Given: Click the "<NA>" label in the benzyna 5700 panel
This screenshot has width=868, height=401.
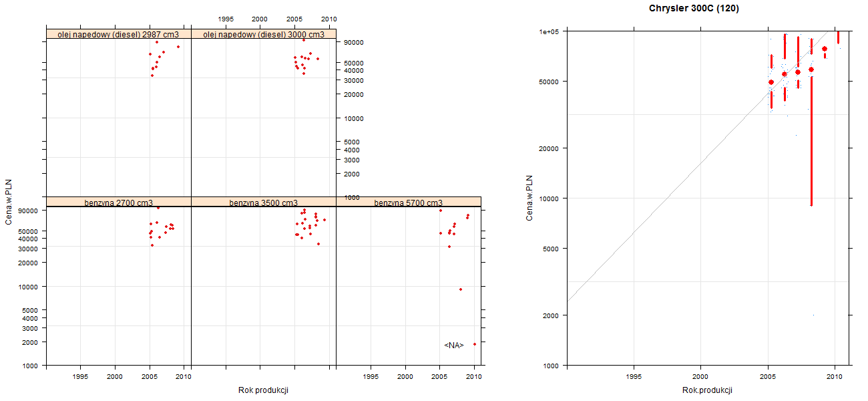Looking at the screenshot, I should [454, 345].
